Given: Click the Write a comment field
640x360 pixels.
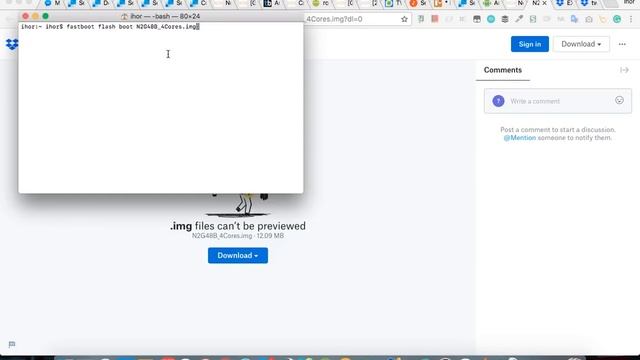Looking at the screenshot, I should tap(558, 101).
